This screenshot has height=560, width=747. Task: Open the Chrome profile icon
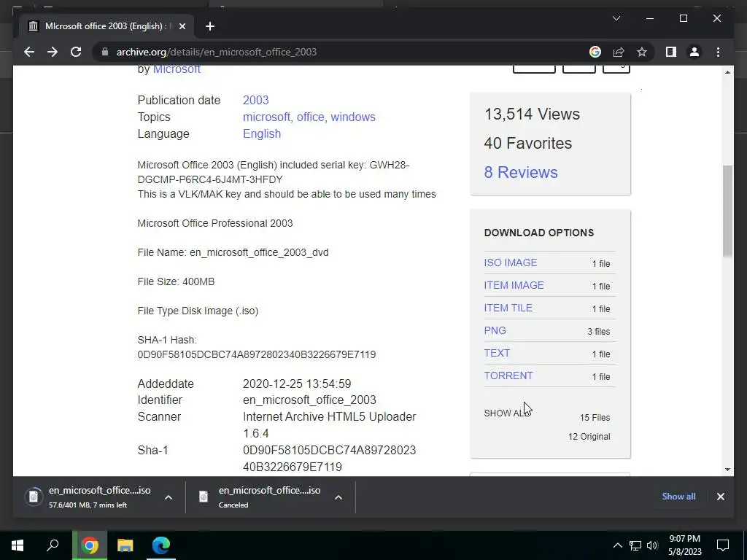click(x=694, y=52)
